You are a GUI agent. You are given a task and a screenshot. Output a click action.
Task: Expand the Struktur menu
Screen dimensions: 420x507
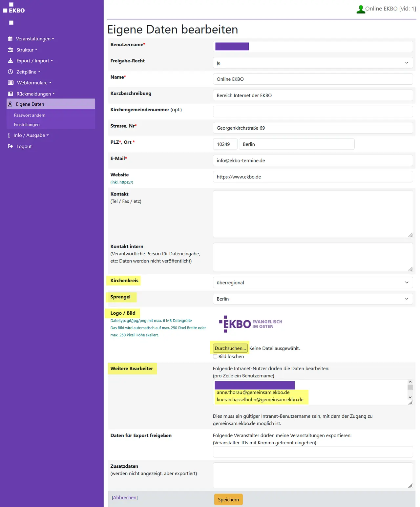click(x=27, y=50)
